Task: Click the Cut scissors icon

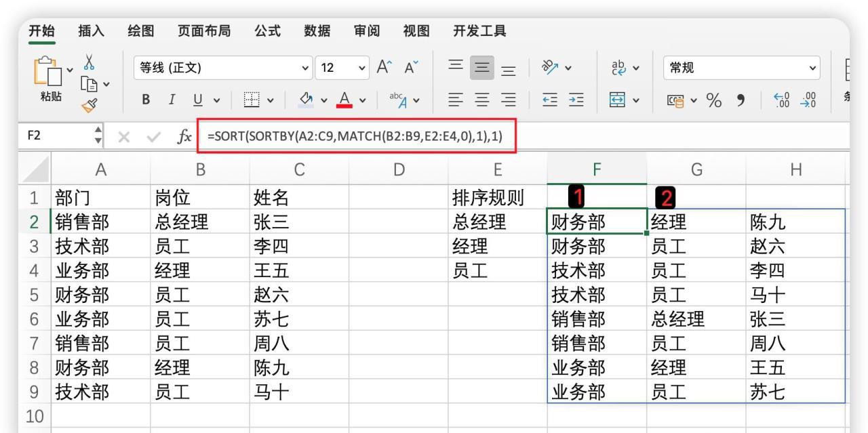Action: pyautogui.click(x=88, y=63)
